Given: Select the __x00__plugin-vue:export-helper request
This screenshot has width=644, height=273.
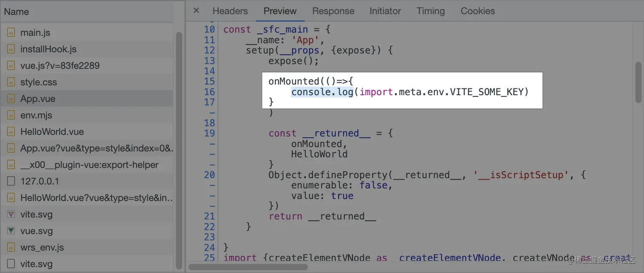Looking at the screenshot, I should (x=87, y=165).
